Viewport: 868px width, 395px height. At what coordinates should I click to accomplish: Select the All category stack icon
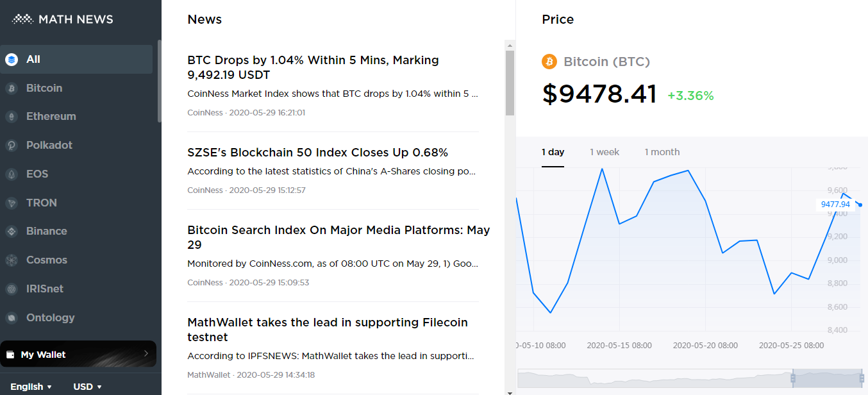(x=12, y=60)
